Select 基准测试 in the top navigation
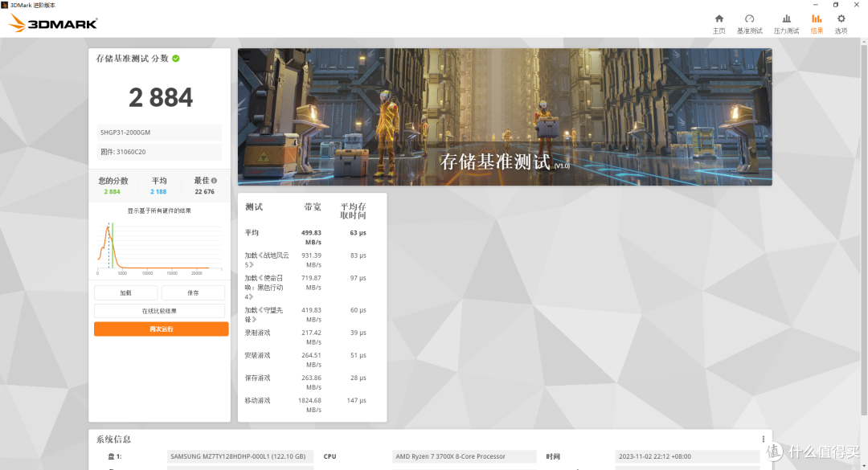The image size is (868, 470). pyautogui.click(x=749, y=22)
